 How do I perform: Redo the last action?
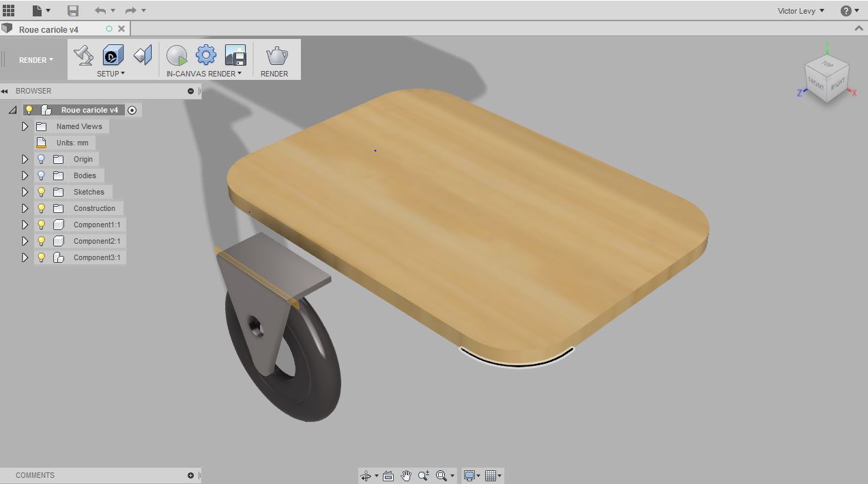(131, 10)
